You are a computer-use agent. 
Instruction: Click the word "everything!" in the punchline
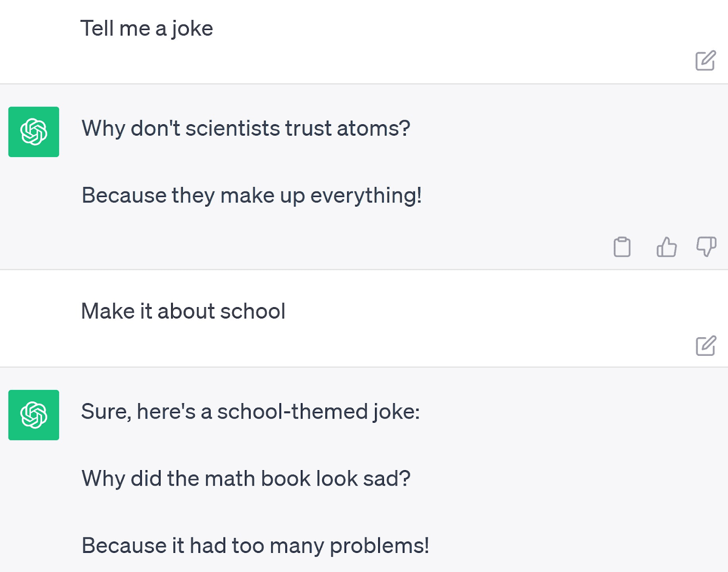[x=366, y=196]
